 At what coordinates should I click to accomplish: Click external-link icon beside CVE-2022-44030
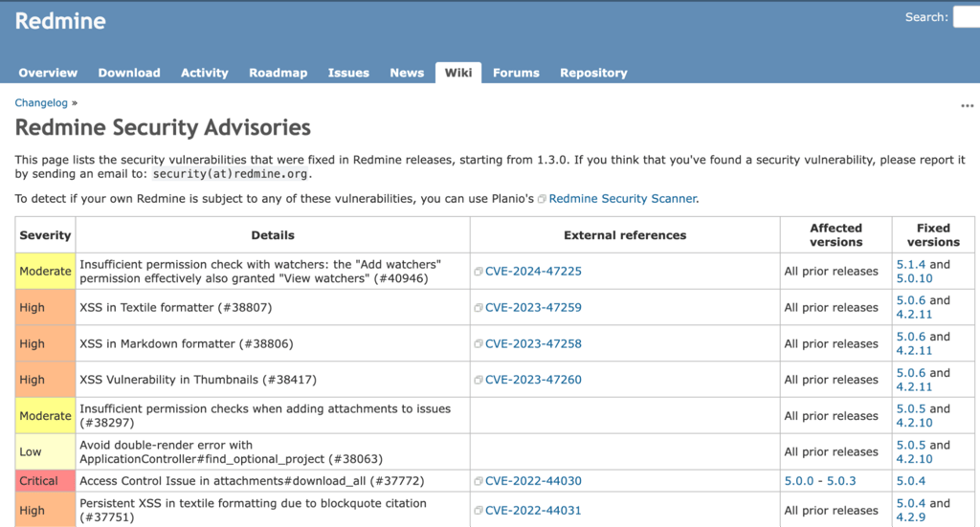coord(479,481)
